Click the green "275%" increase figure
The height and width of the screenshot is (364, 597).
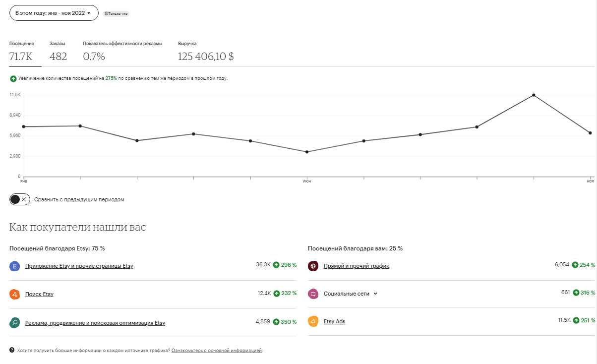click(x=111, y=79)
